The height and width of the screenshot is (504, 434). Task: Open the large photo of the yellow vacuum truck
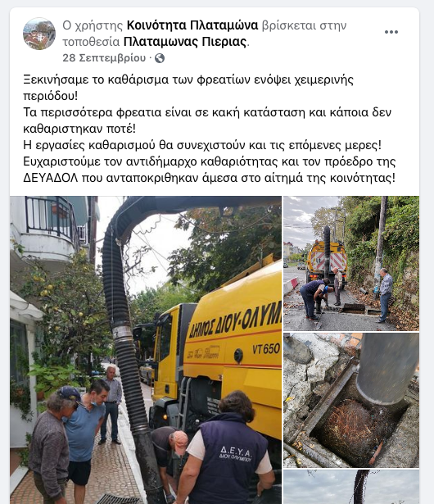146,350
